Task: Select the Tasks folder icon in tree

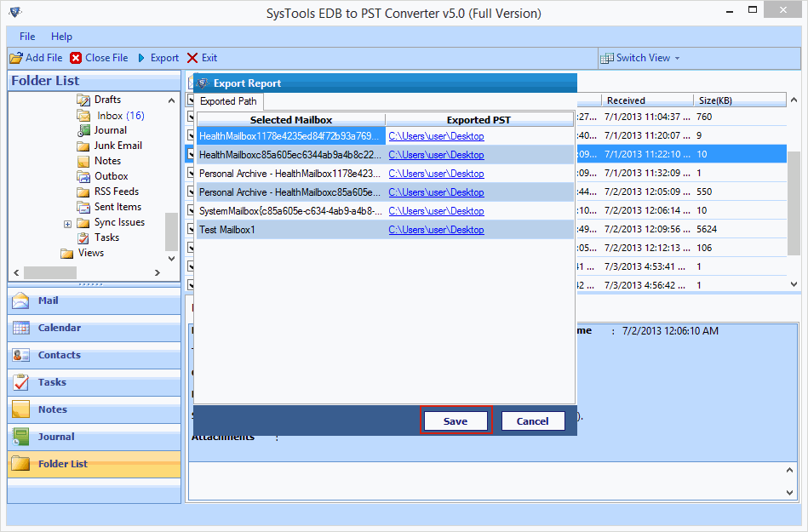Action: [x=83, y=237]
